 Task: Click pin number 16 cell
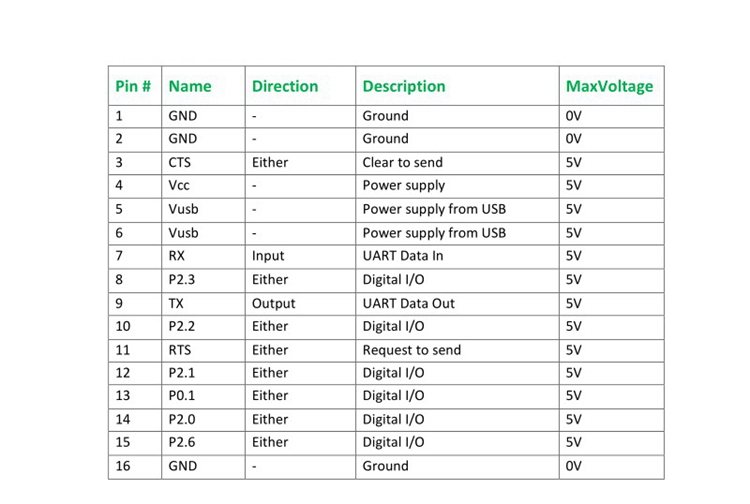tap(124, 466)
